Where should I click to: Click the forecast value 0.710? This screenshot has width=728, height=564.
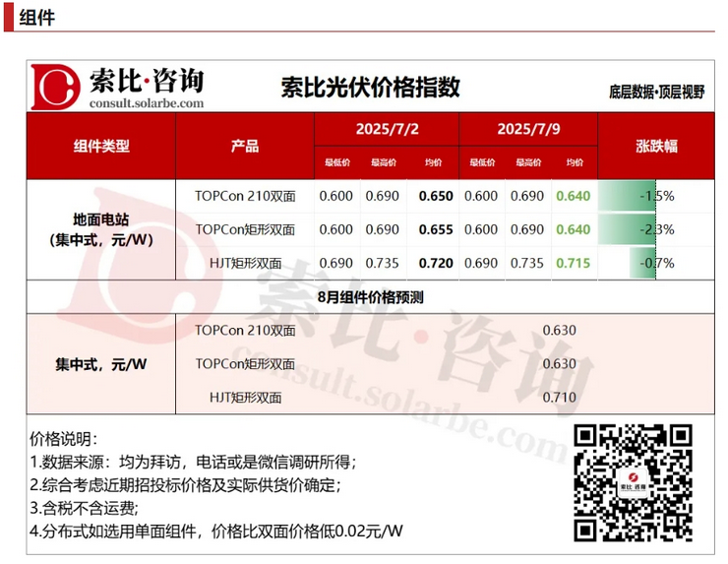(560, 398)
